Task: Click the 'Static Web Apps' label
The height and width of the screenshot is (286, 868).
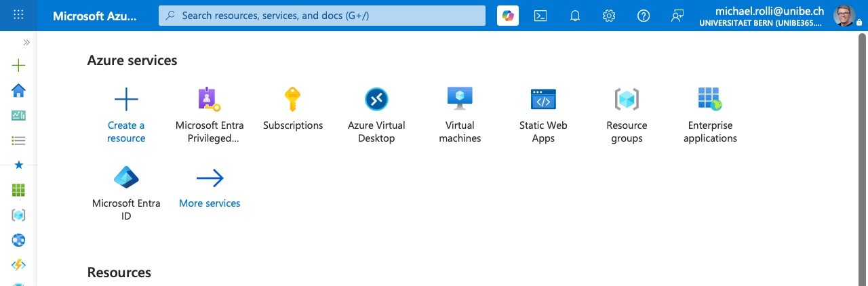Action: coord(543,131)
